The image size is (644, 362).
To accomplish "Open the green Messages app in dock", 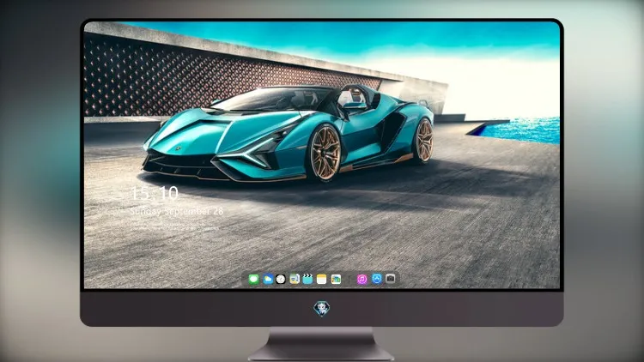I will tap(254, 280).
